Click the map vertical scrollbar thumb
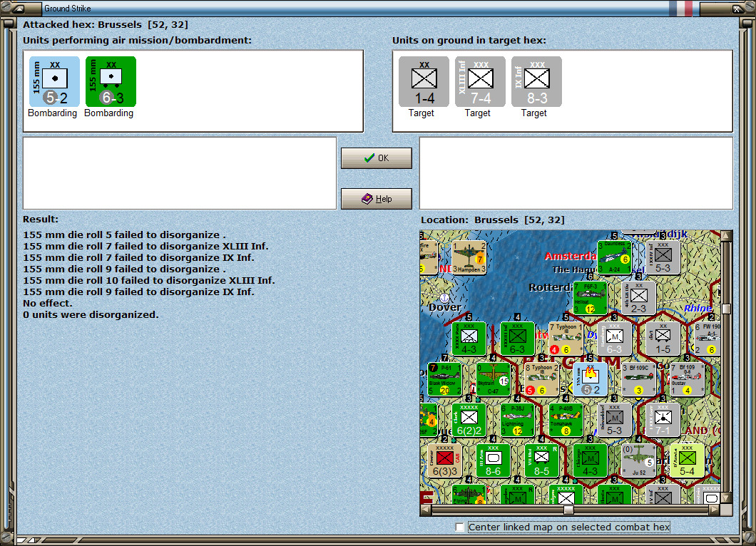 point(726,309)
